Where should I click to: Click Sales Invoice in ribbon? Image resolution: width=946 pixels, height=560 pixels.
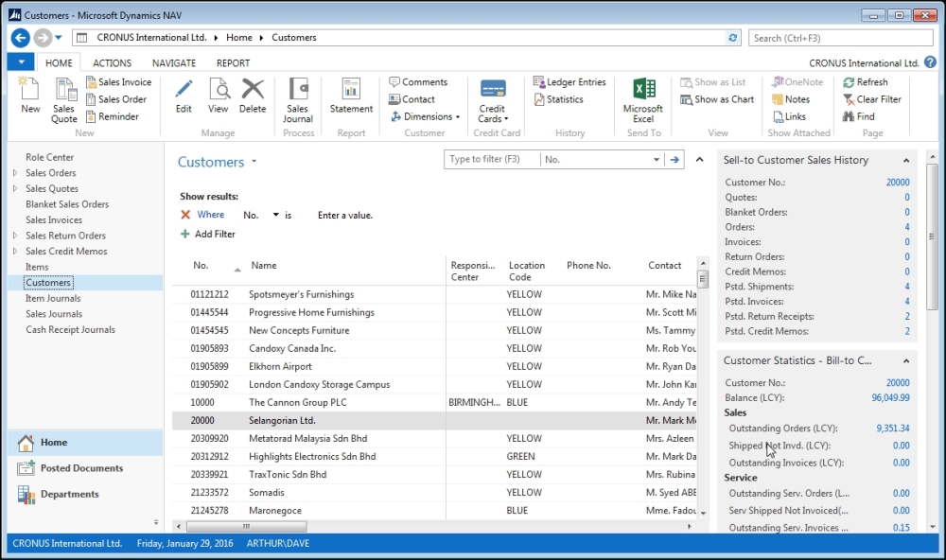click(x=119, y=82)
